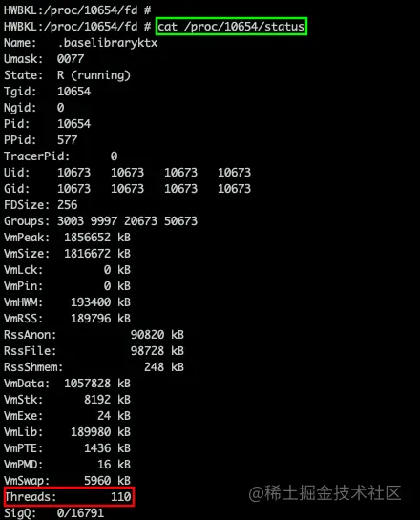The width and height of the screenshot is (420, 520).
Task: Click the RssShmem 248 kB line
Action: 94,367
